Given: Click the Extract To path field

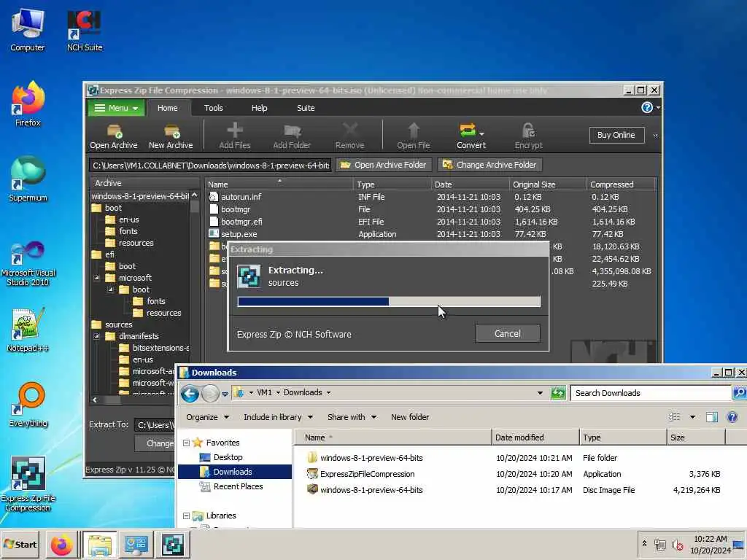Looking at the screenshot, I should (154, 425).
